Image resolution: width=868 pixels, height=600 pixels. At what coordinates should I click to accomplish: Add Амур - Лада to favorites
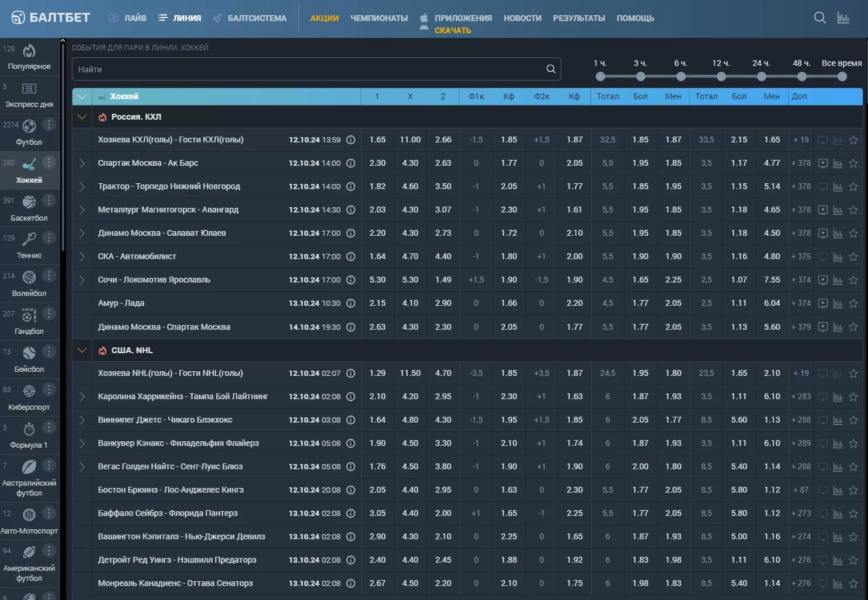click(x=853, y=304)
